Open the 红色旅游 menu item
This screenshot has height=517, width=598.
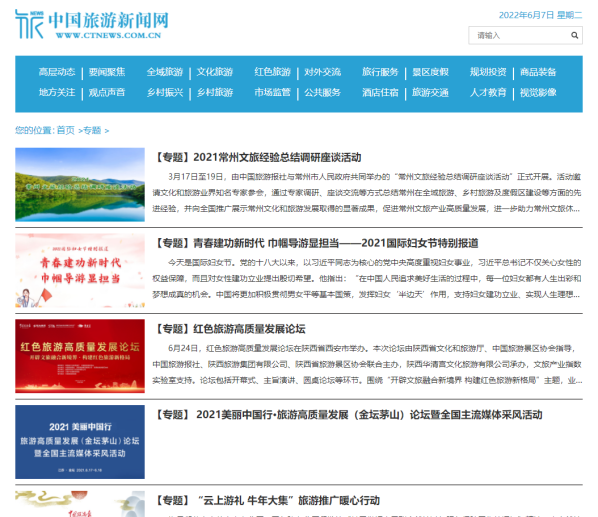pos(273,72)
